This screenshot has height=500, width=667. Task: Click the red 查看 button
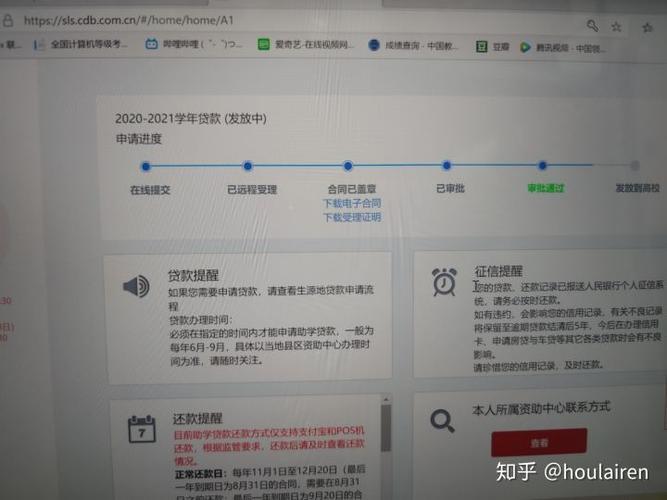[x=539, y=443]
